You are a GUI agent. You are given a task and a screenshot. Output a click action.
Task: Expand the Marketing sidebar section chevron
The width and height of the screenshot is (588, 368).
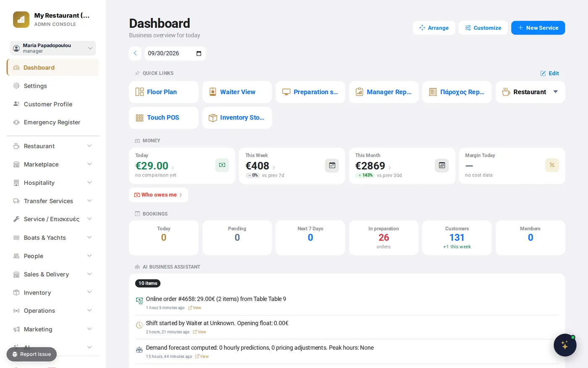(x=89, y=329)
